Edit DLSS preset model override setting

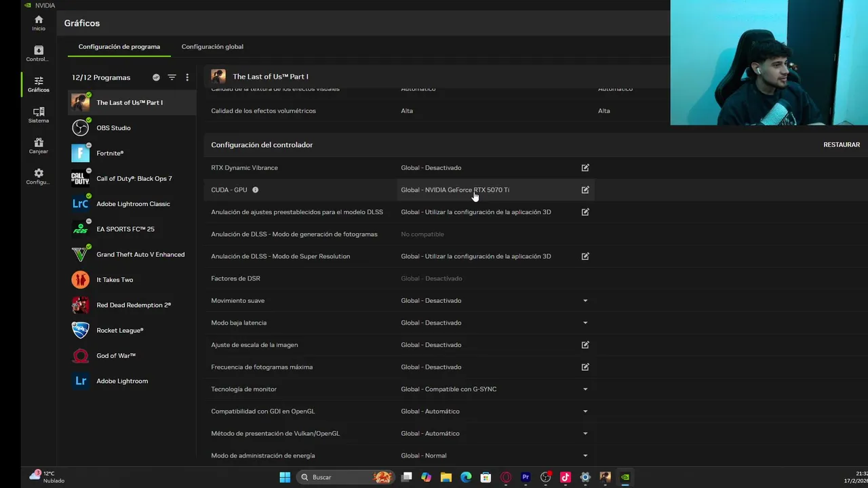(585, 212)
